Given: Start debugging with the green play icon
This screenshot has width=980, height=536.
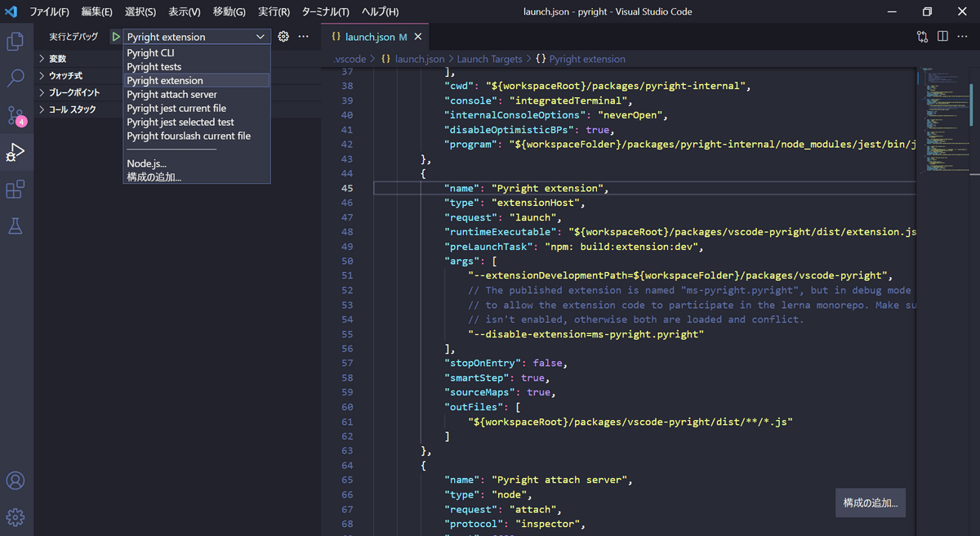Looking at the screenshot, I should click(115, 37).
